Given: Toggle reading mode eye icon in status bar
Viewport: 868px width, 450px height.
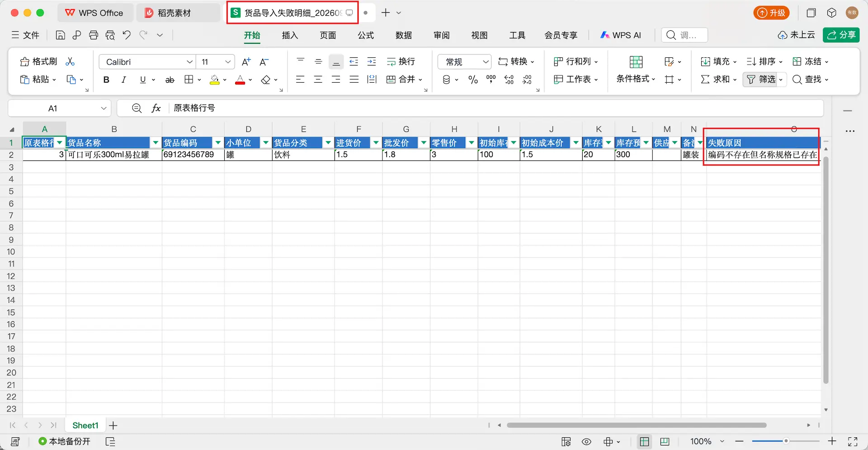Looking at the screenshot, I should point(587,441).
